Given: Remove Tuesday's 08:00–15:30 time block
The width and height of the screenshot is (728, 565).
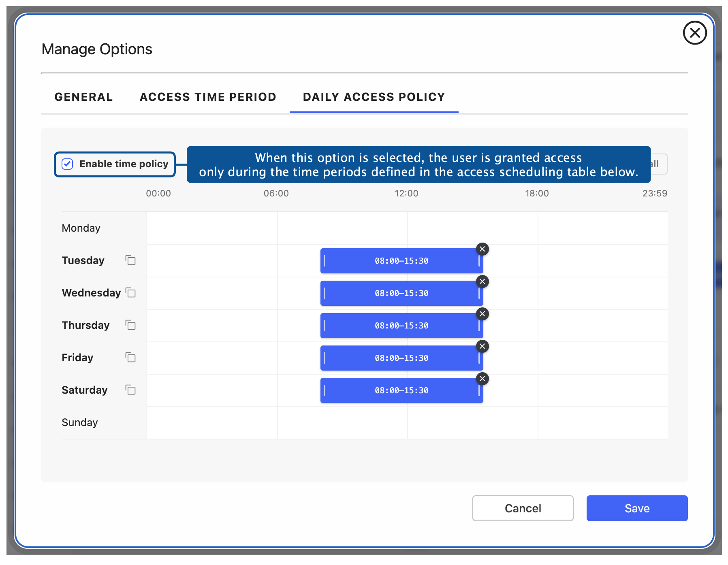Looking at the screenshot, I should pyautogui.click(x=482, y=249).
